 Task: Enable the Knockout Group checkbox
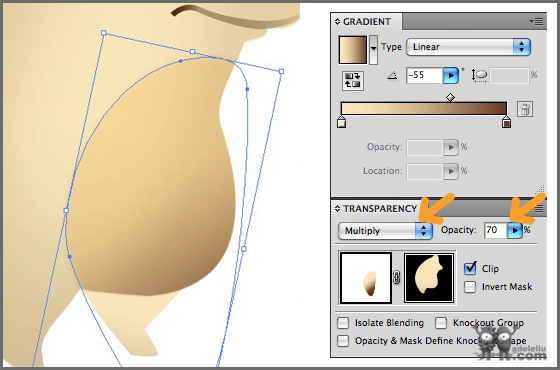coord(441,323)
